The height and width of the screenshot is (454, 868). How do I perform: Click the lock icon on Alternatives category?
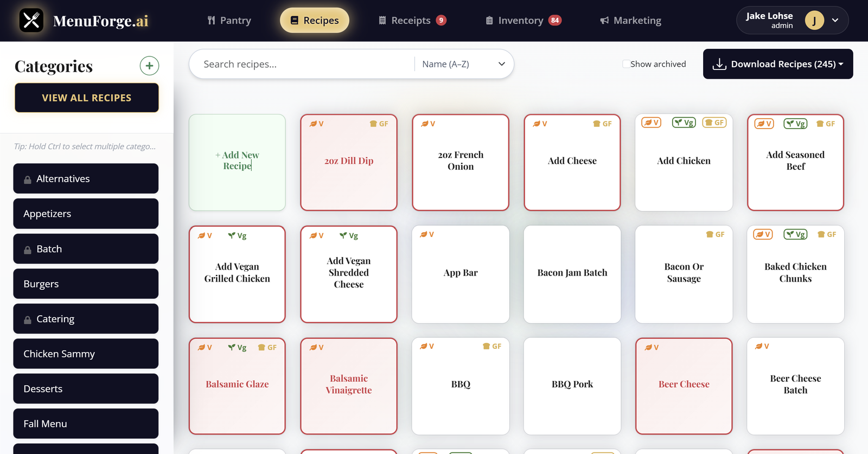coord(27,180)
